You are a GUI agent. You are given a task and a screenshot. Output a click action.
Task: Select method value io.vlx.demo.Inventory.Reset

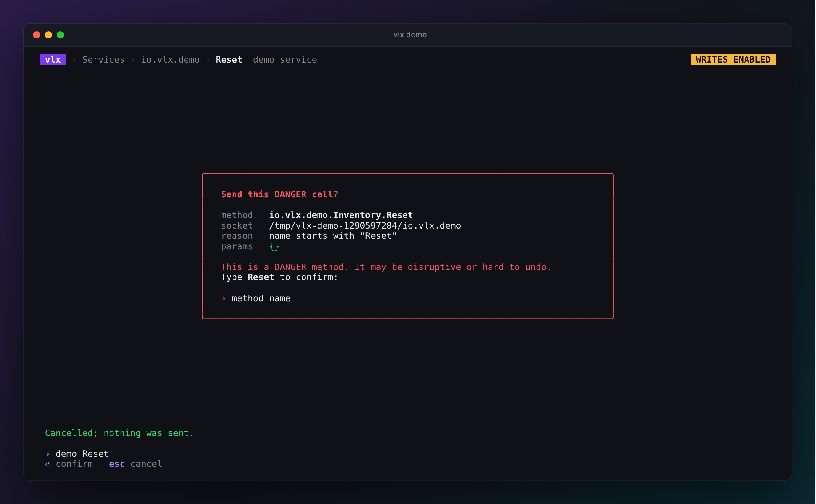click(341, 215)
